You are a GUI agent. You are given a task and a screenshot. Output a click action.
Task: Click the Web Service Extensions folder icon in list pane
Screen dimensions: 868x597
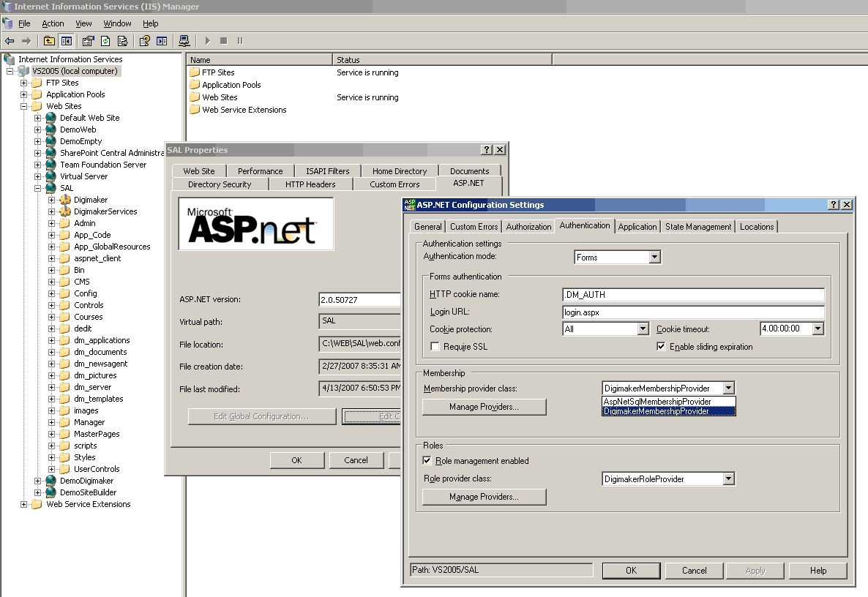tap(194, 110)
